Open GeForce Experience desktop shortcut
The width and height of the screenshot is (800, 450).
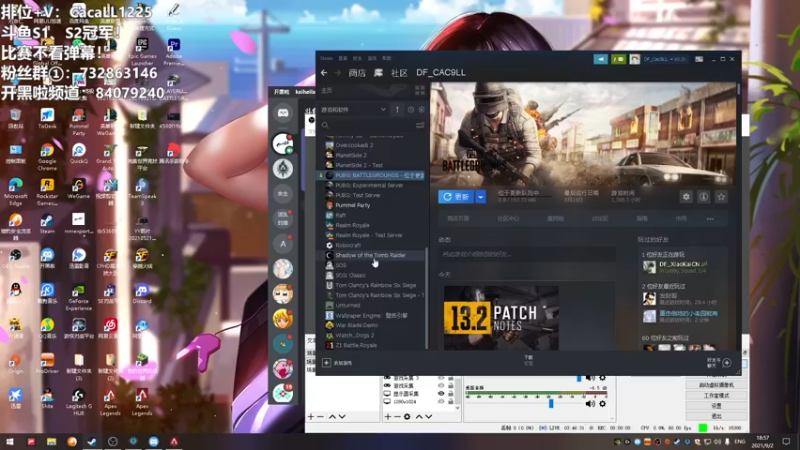point(79,297)
